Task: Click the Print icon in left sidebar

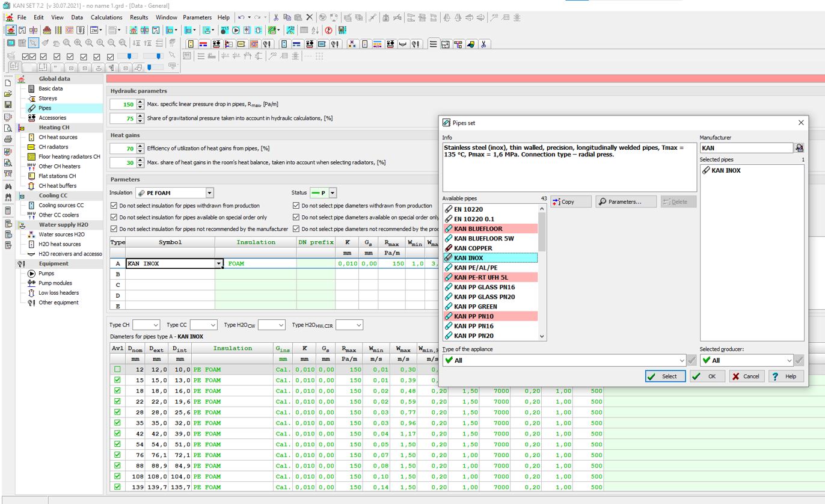Action: (x=8, y=139)
